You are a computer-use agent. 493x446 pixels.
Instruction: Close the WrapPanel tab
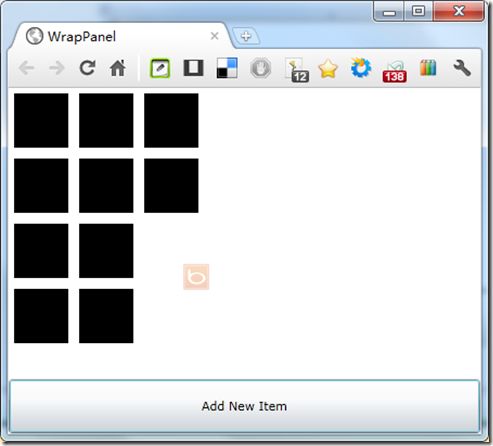215,36
